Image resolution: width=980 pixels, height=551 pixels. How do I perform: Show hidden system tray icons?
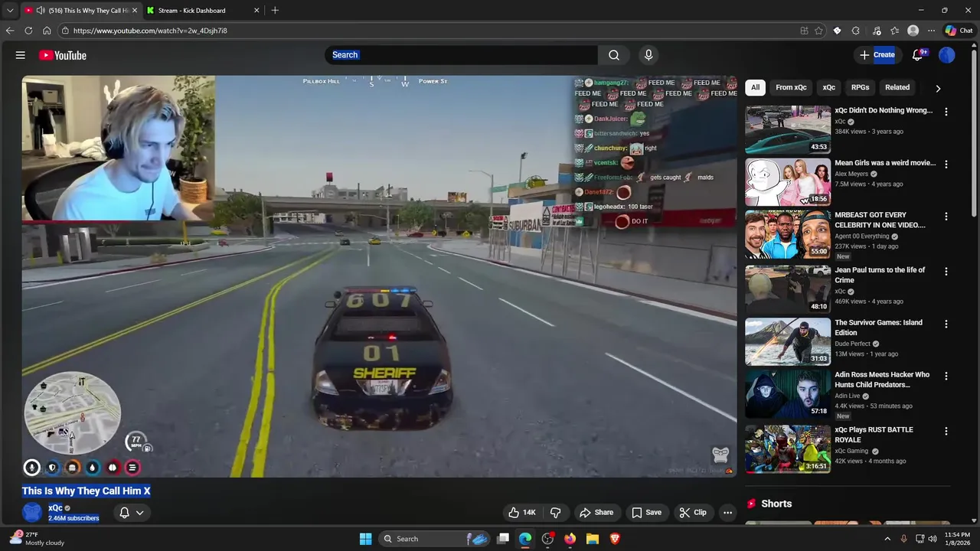[887, 539]
